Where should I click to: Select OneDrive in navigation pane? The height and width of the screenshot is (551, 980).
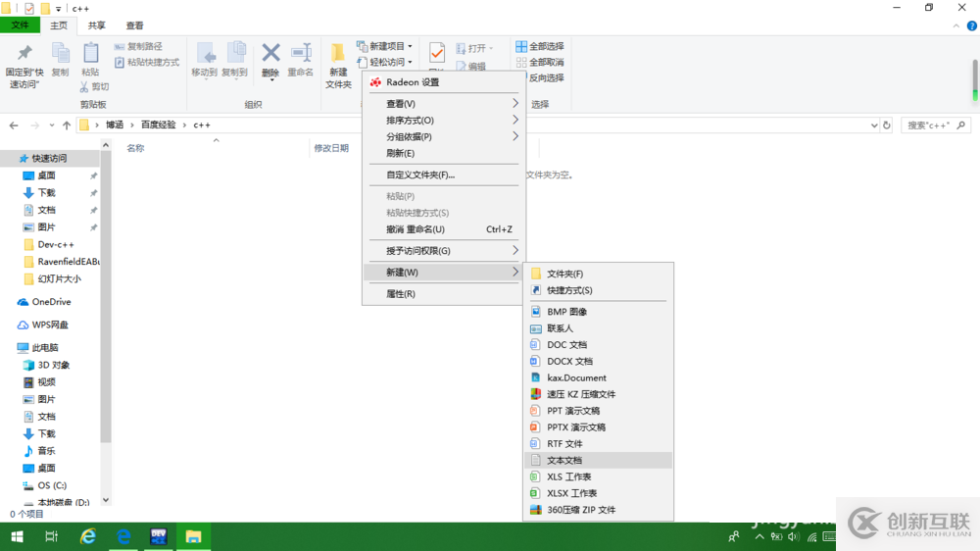(x=51, y=302)
